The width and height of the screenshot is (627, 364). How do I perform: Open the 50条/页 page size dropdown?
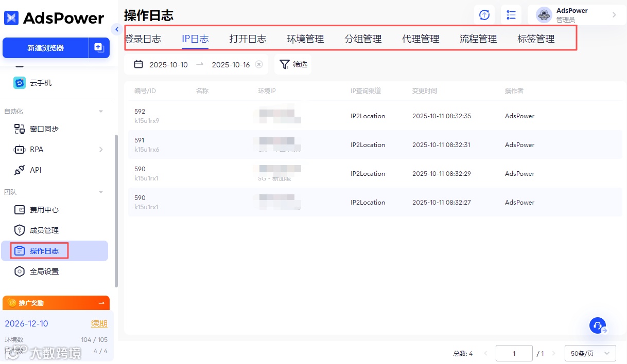[590, 353]
